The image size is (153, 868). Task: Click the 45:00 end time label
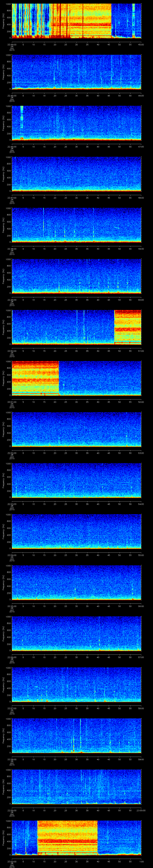coord(141,44)
